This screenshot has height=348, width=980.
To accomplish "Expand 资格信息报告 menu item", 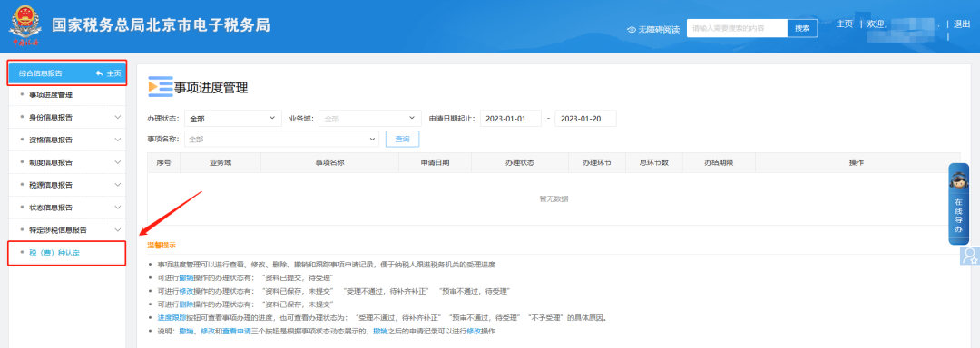I will (x=67, y=140).
